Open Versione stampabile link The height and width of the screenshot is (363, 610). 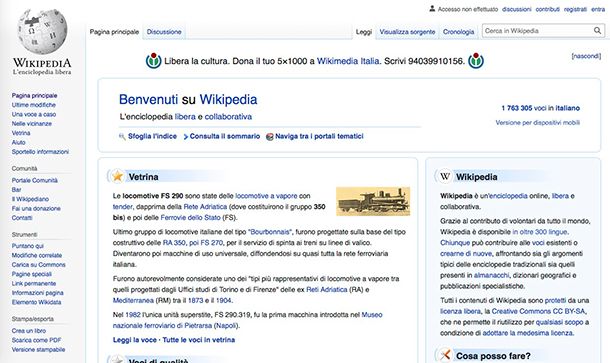pyautogui.click(x=38, y=349)
